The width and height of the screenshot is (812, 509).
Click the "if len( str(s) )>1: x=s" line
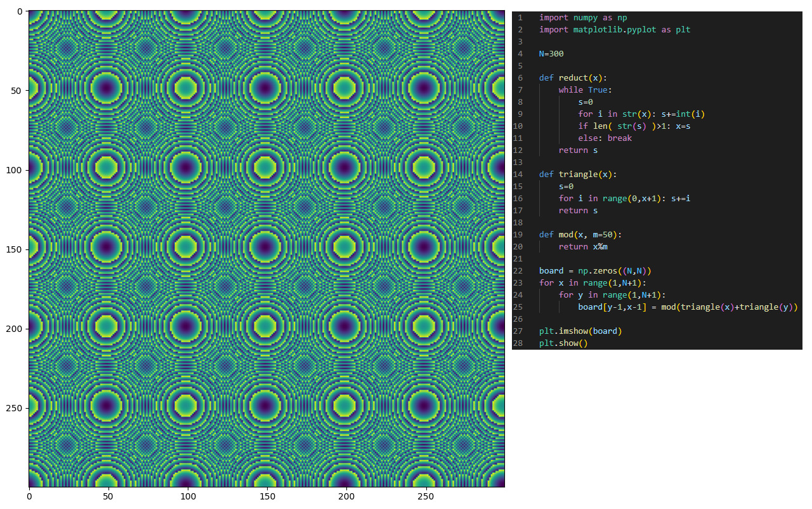point(634,126)
